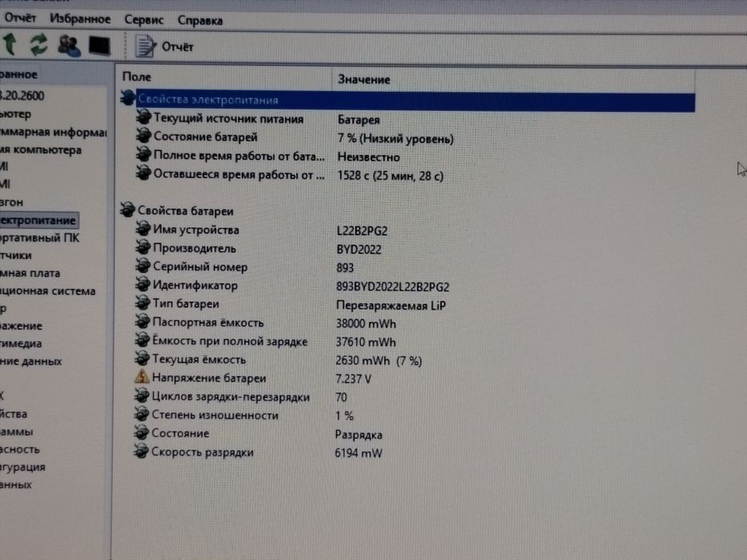Select the Разгон sidebar item
The image size is (747, 560).
(x=12, y=202)
